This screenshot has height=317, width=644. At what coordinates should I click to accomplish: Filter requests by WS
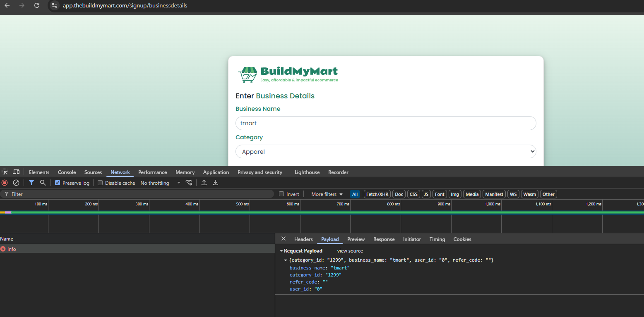514,194
